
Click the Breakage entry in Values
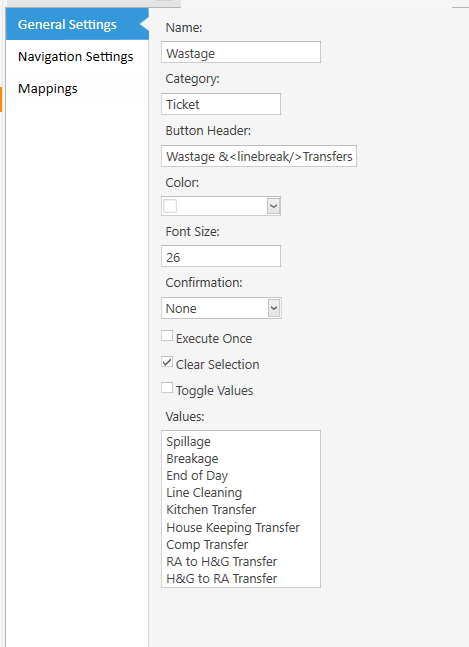tap(192, 458)
